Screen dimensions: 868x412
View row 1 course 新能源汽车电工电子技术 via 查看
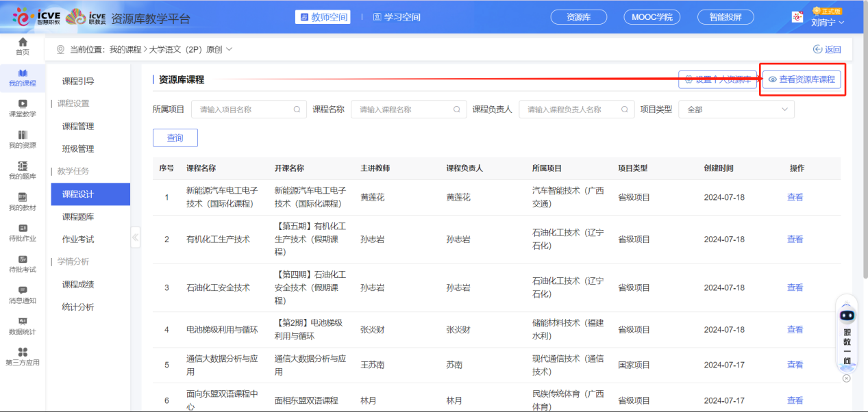click(x=795, y=198)
